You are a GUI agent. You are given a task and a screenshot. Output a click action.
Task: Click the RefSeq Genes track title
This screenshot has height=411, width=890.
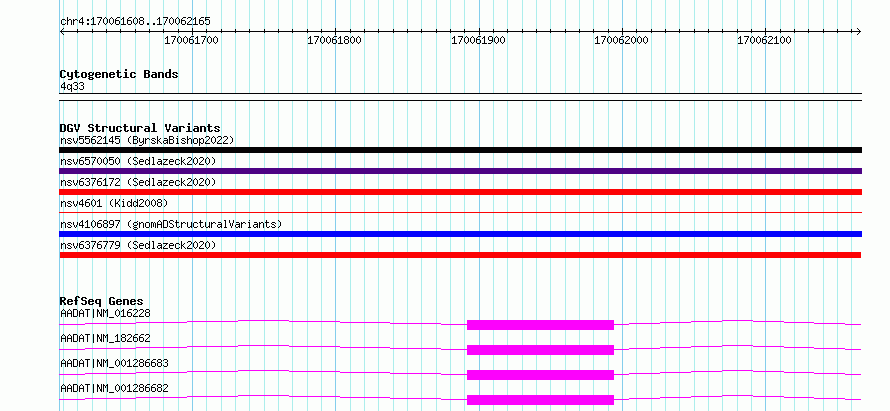point(101,301)
